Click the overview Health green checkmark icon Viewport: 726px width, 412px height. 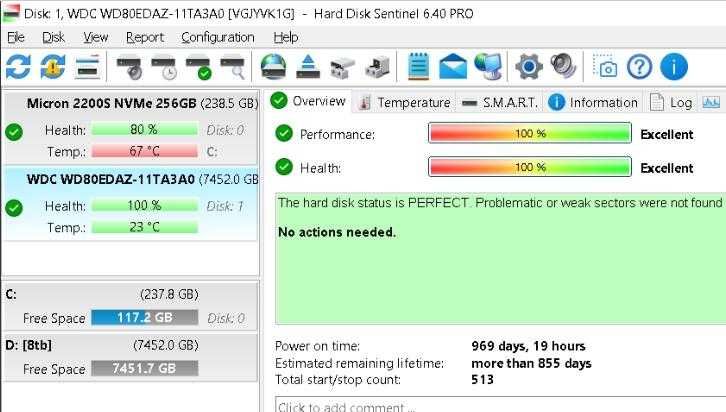[284, 167]
